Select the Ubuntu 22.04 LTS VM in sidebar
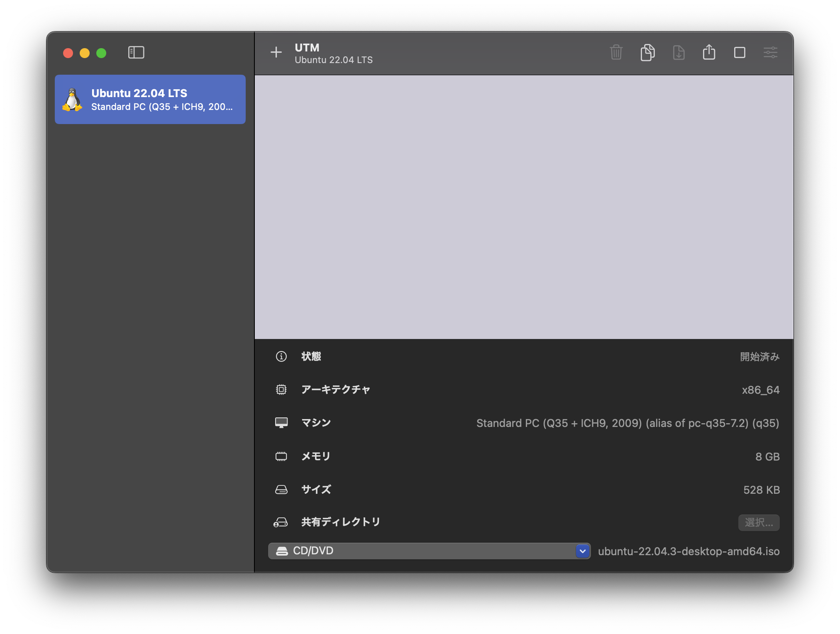This screenshot has width=840, height=634. [150, 99]
